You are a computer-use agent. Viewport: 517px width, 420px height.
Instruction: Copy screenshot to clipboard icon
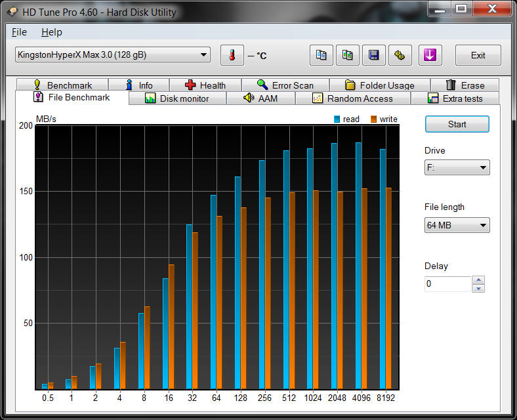click(348, 55)
